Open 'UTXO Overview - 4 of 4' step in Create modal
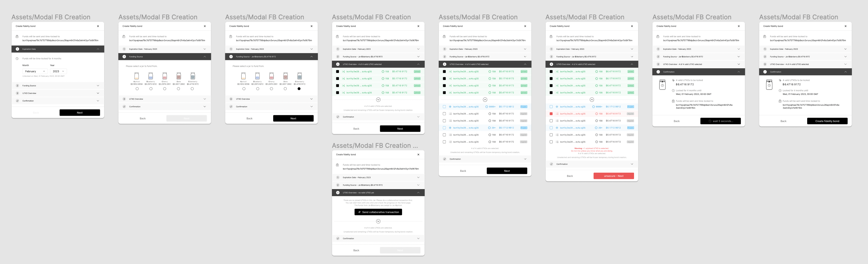868x264 pixels. (805, 64)
